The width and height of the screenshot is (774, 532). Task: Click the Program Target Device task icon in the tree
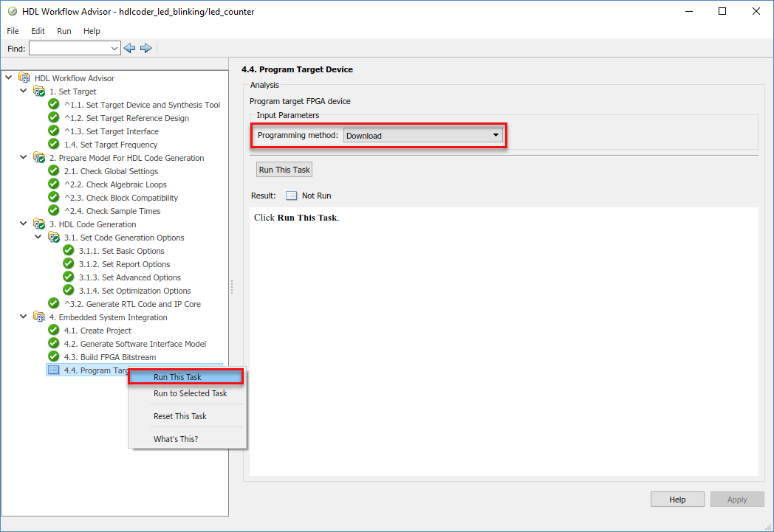click(x=54, y=370)
